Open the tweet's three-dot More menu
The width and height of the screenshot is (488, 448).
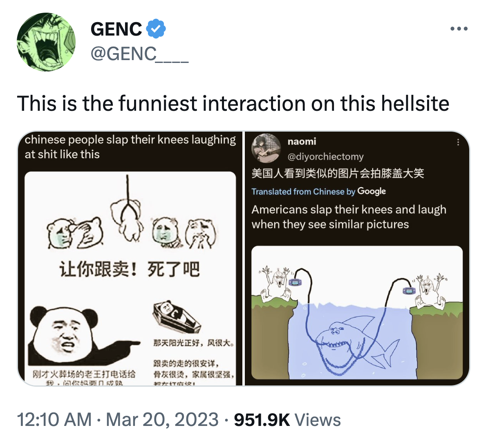459,28
